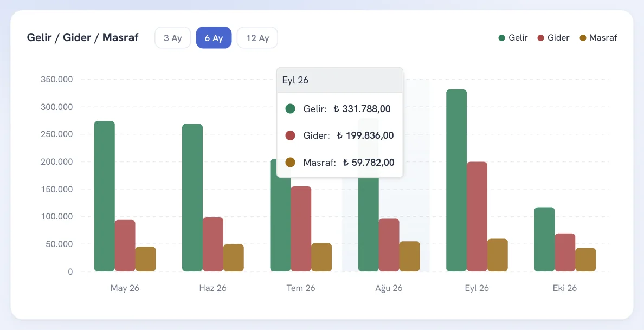Click the brown Masraf legend dot
644x330 pixels.
583,38
